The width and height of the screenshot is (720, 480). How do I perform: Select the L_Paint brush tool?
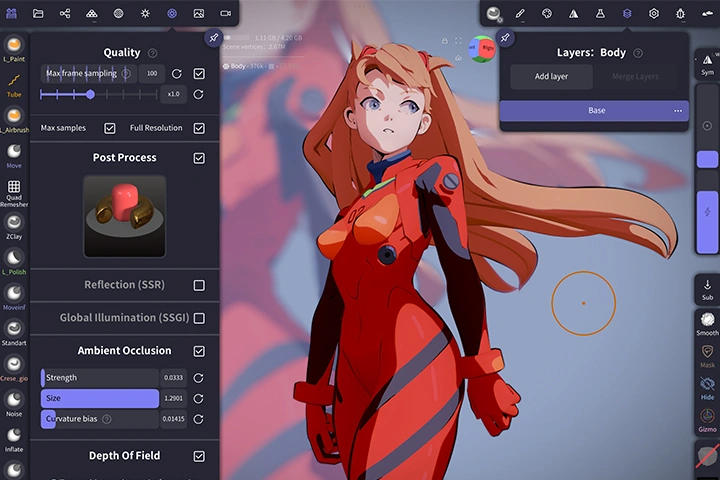(x=14, y=49)
